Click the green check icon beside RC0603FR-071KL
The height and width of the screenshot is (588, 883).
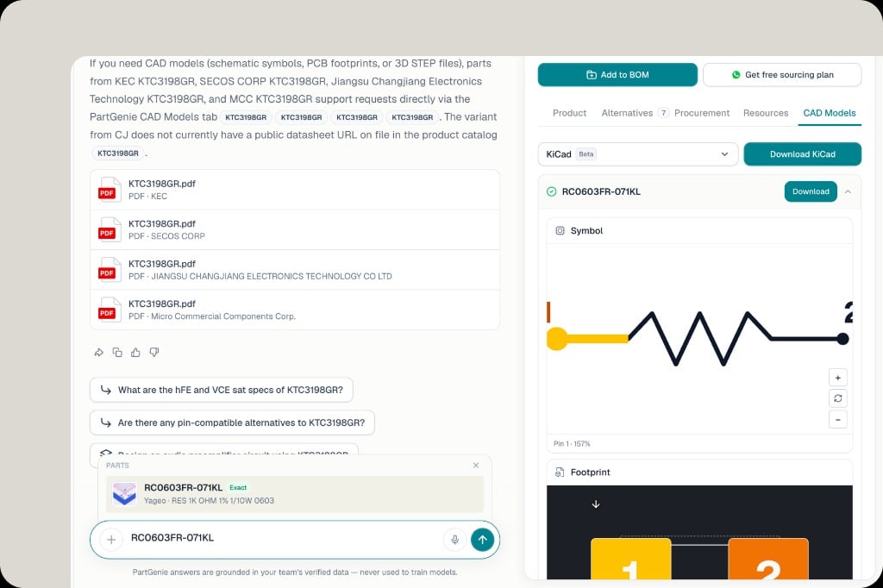[x=551, y=191]
